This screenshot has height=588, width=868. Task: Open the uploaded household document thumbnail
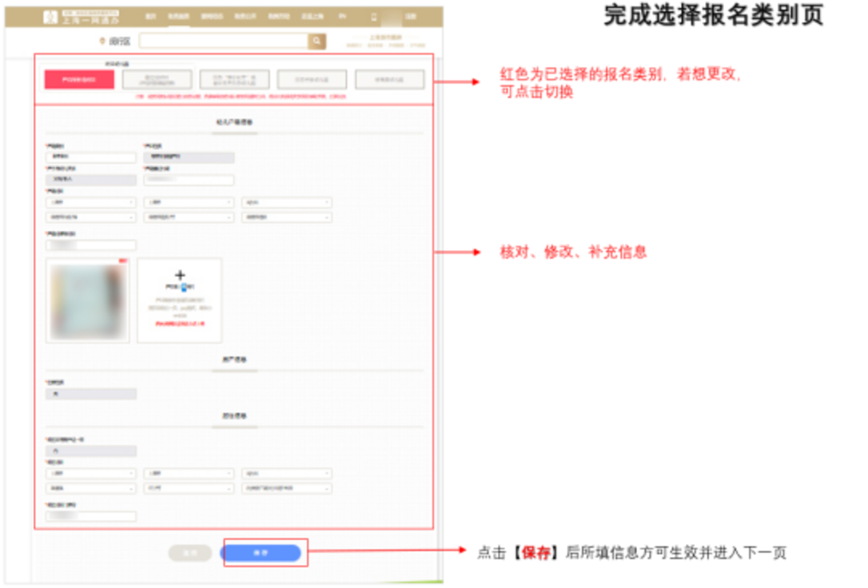pyautogui.click(x=87, y=301)
